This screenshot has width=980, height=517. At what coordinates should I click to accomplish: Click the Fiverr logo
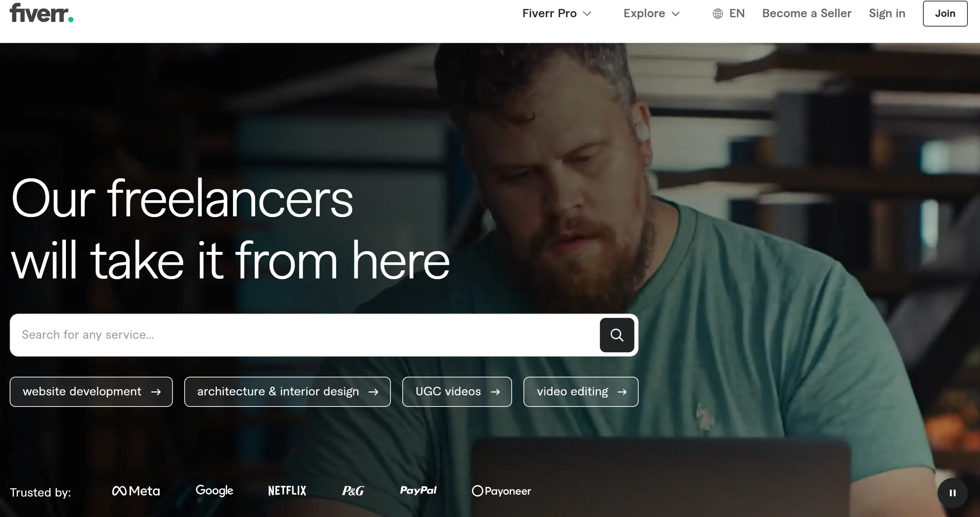click(x=42, y=13)
